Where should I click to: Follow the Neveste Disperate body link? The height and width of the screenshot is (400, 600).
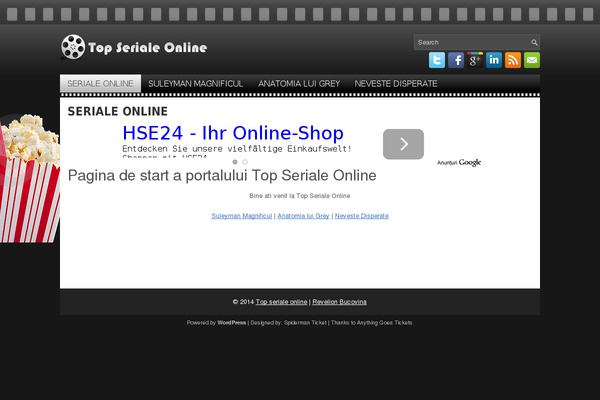tap(362, 216)
